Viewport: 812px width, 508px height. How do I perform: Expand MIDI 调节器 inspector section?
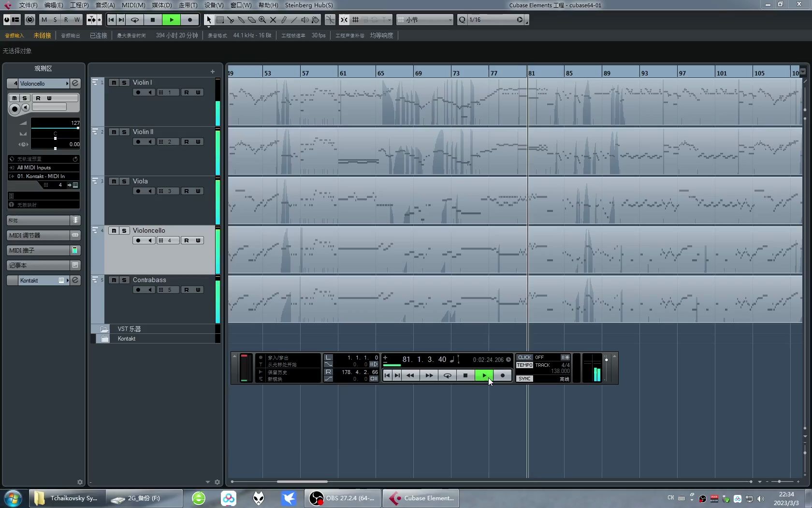[43, 235]
